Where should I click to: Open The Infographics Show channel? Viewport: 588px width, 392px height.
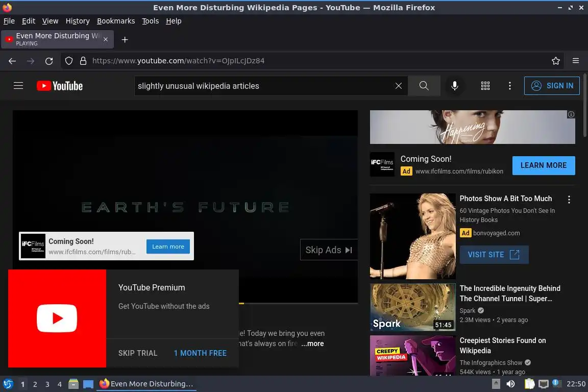coord(491,363)
